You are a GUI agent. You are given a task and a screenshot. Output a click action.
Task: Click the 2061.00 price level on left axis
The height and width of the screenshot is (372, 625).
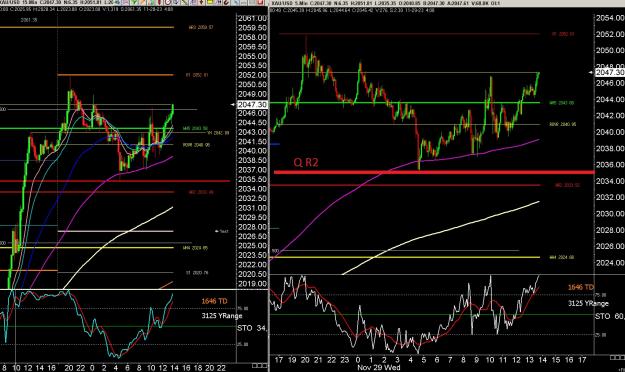pos(252,18)
